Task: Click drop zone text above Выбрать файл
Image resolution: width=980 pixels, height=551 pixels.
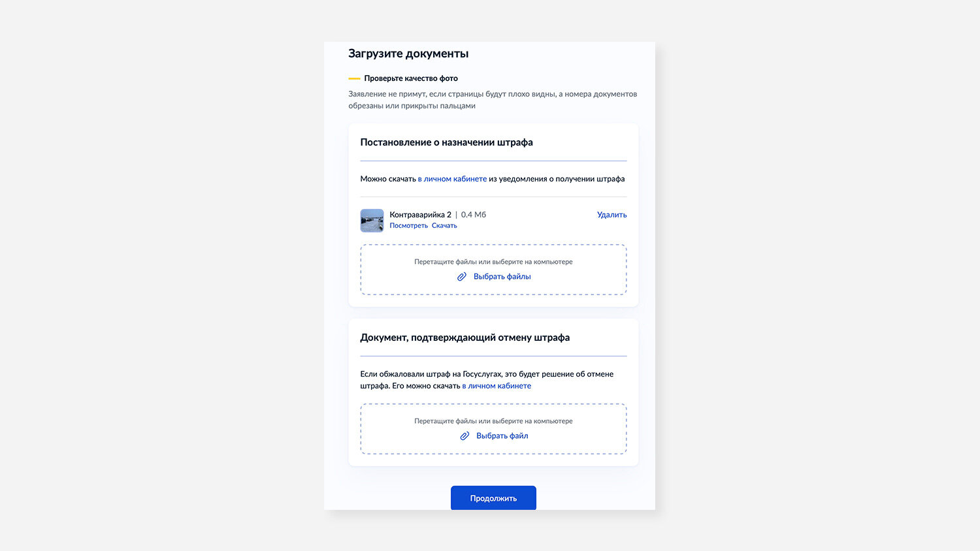Action: click(493, 421)
